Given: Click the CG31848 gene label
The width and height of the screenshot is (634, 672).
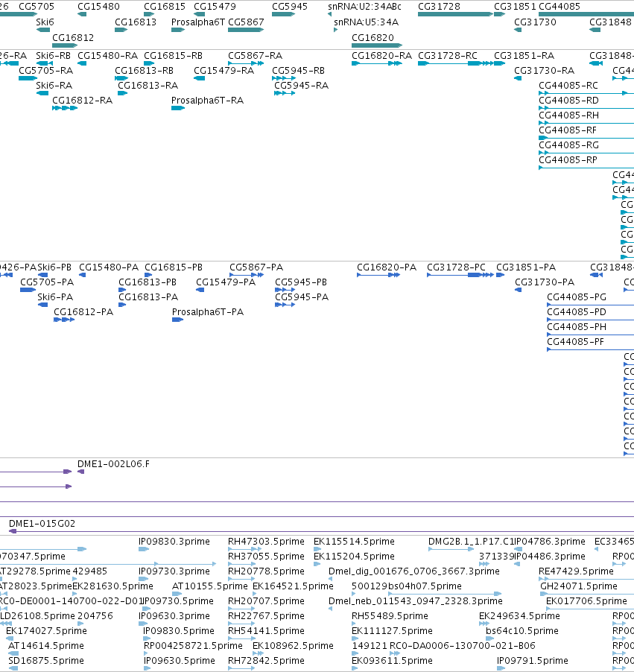Looking at the screenshot, I should coord(610,22).
